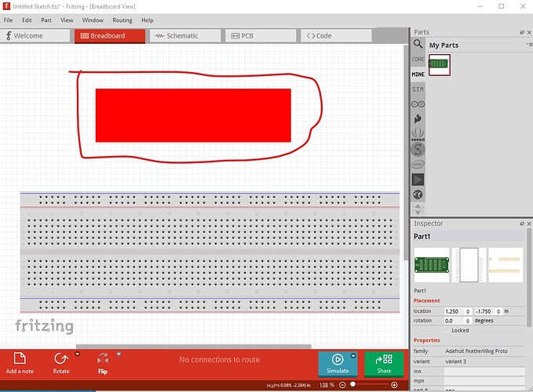Close the Inspector panel
The width and height of the screenshot is (533, 392).
click(x=529, y=223)
